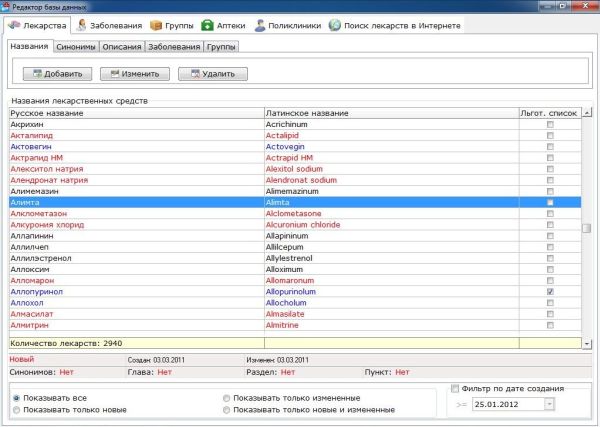Select the Алкурония хлорид row
The width and height of the screenshot is (600, 427).
tap(295, 225)
